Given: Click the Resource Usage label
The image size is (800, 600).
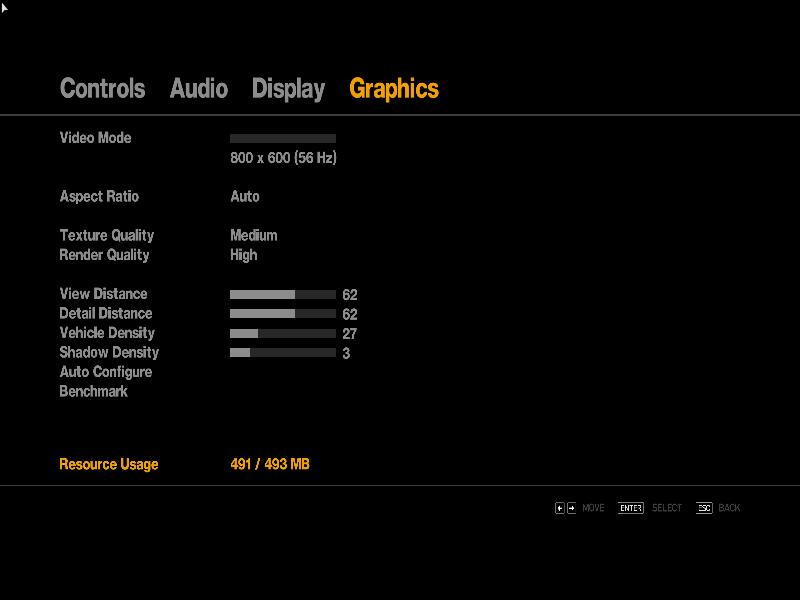Looking at the screenshot, I should pyautogui.click(x=109, y=464).
